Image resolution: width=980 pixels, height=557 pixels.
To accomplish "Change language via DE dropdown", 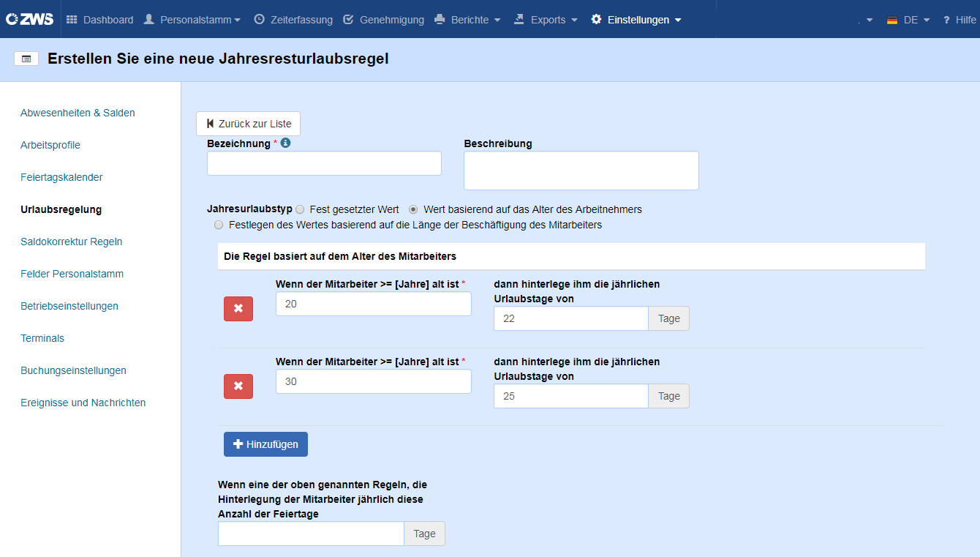I will (908, 20).
